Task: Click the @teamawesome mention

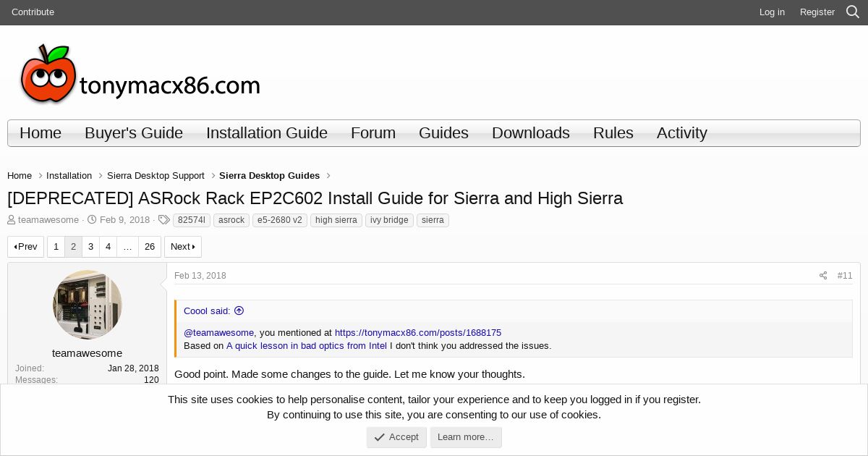Action: pos(218,333)
